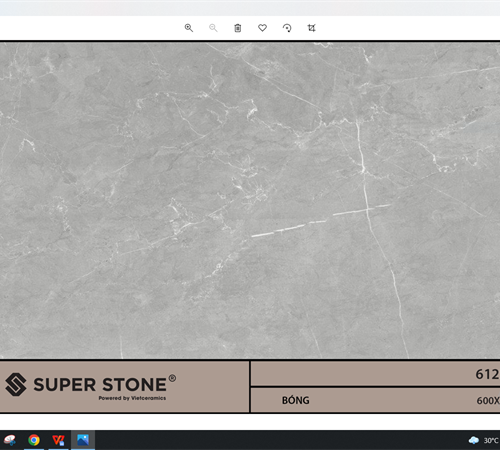The width and height of the screenshot is (500, 450).
Task: Click the Powered by Vietceramics caption
Action: (132, 398)
